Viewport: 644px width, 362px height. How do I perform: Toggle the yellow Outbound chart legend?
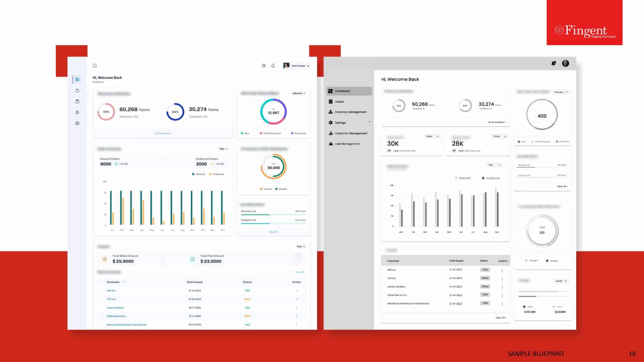(x=216, y=174)
